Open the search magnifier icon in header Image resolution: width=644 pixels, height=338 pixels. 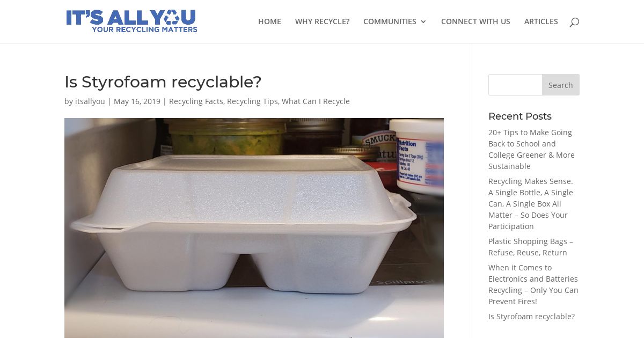[574, 22]
